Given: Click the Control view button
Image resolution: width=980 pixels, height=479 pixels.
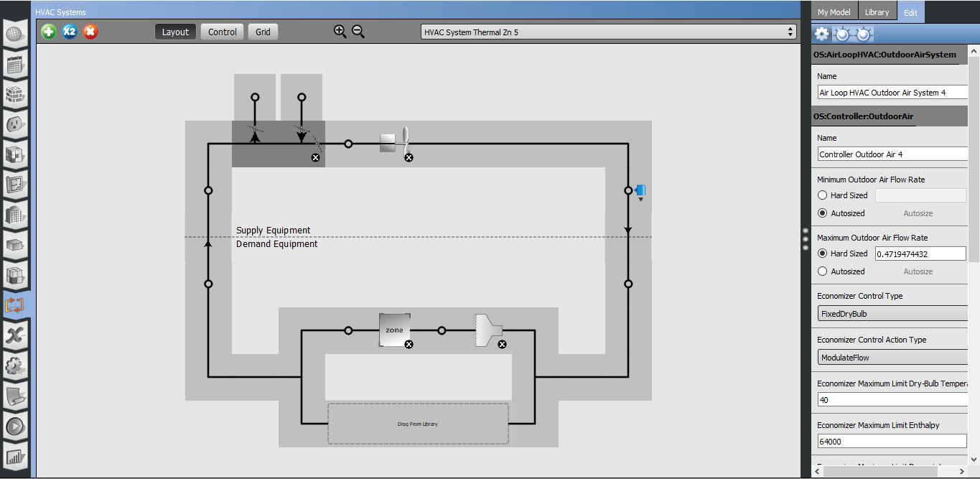Looking at the screenshot, I should coord(223,32).
